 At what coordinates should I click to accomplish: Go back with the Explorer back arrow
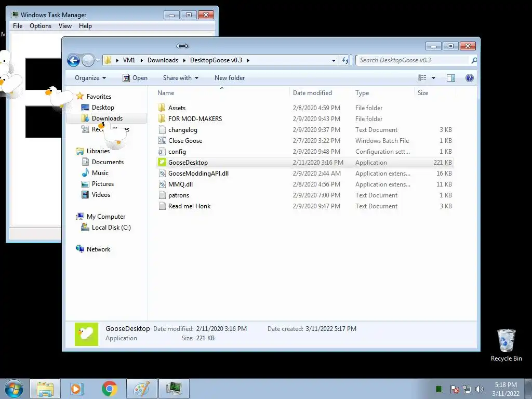73,60
